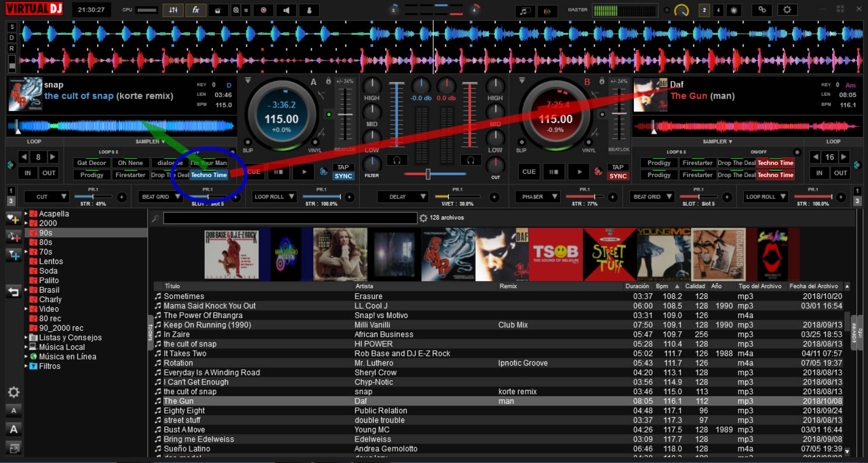Screen dimensions: 868x463
Task: Expand the Música Local tree node
Action: click(26, 347)
